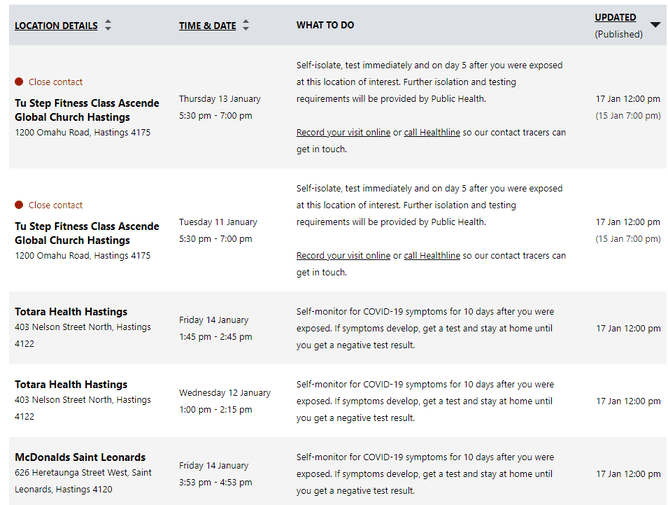Click the Location Details column header

pyautogui.click(x=56, y=26)
